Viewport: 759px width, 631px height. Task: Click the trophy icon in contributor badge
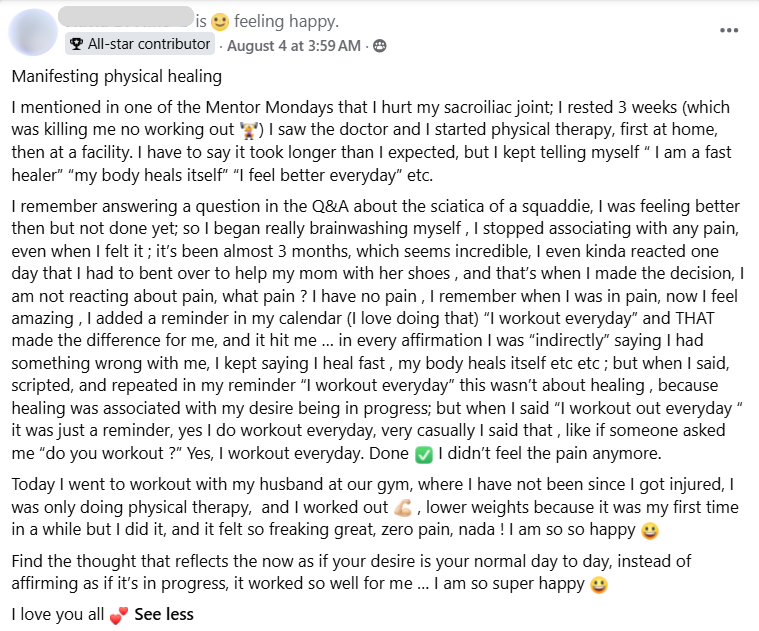pyautogui.click(x=76, y=45)
